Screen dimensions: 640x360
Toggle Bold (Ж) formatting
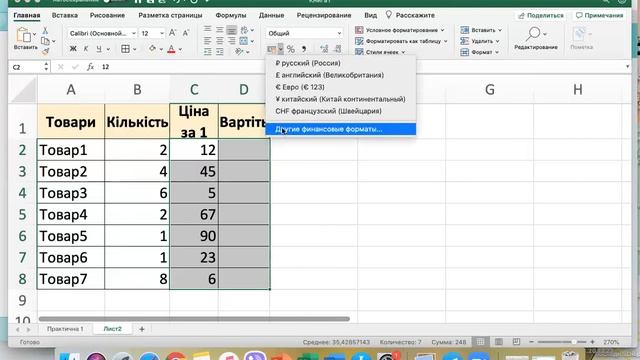(73, 49)
